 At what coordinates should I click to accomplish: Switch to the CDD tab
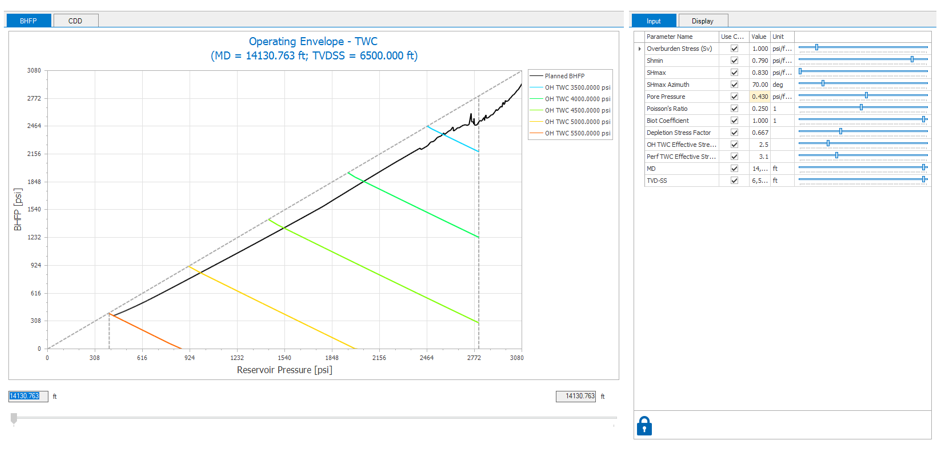pyautogui.click(x=75, y=20)
